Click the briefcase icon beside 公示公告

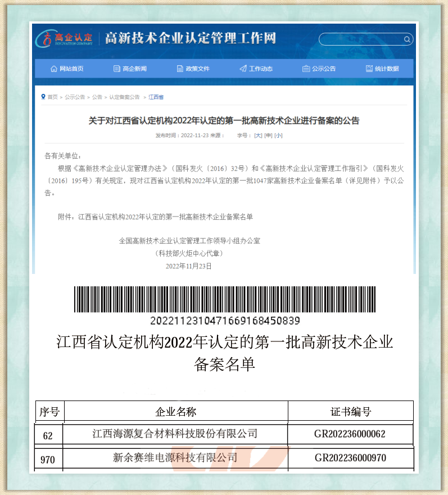tap(306, 69)
